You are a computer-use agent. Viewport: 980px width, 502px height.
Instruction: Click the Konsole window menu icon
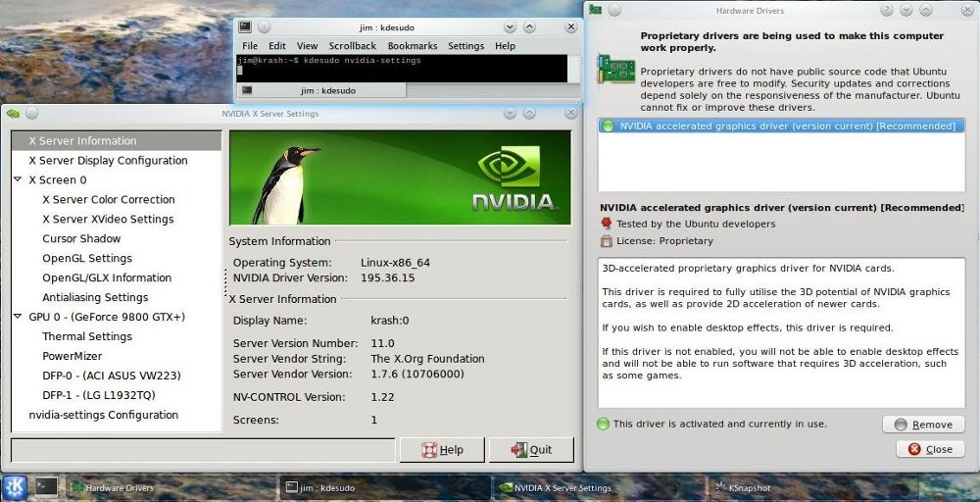click(x=245, y=26)
